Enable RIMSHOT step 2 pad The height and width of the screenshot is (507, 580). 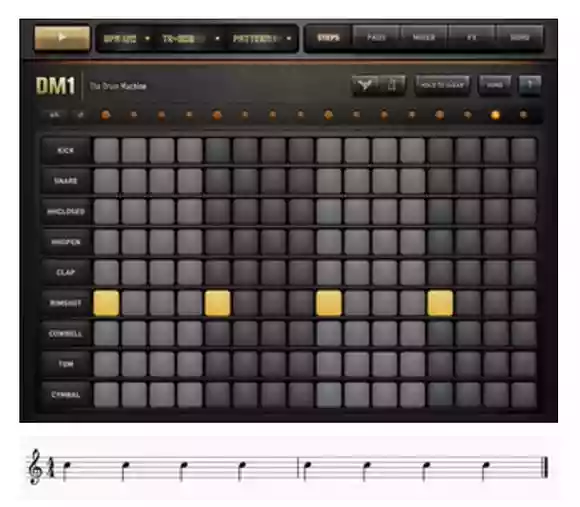tap(134, 303)
